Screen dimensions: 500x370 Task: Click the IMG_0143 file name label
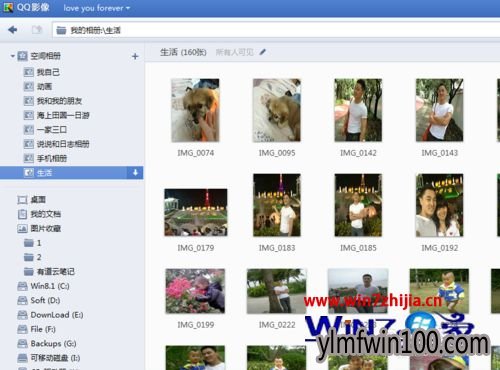(440, 153)
